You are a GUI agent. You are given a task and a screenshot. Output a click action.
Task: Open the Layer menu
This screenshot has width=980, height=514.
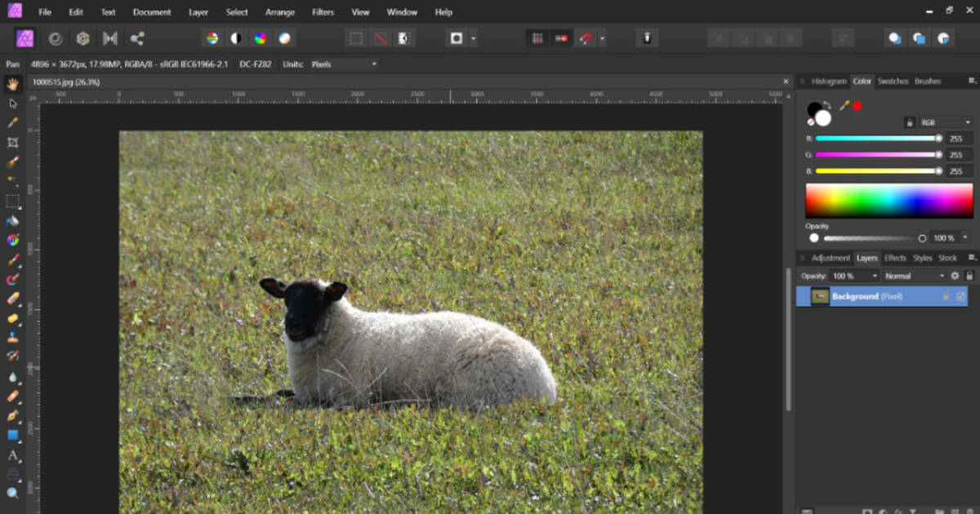coord(198,12)
